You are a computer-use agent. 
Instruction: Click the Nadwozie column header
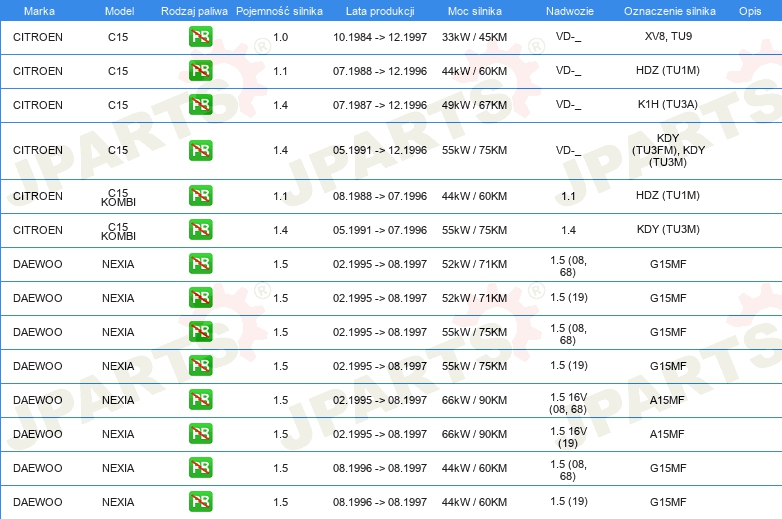570,11
